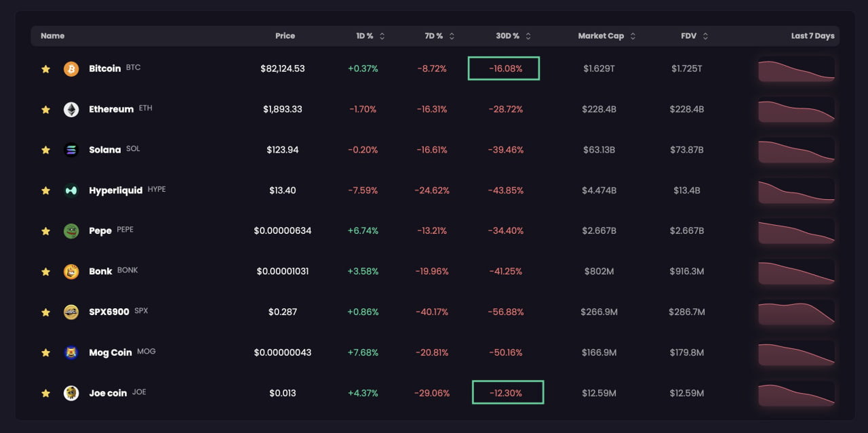Click the Price column header

(x=285, y=36)
